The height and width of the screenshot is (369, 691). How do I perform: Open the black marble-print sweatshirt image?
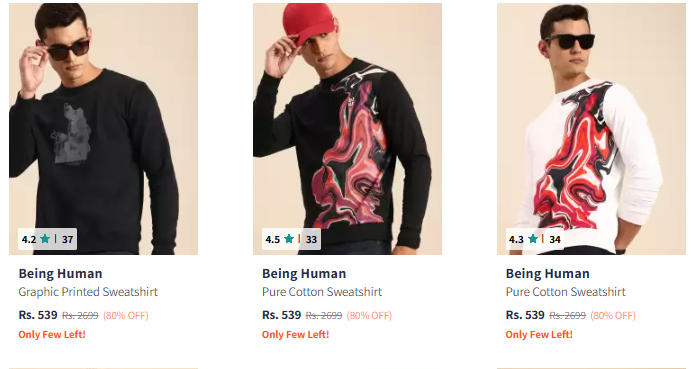click(347, 129)
